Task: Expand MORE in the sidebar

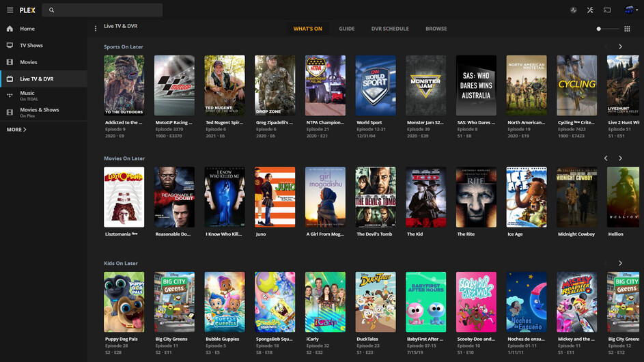Action: coord(16,130)
